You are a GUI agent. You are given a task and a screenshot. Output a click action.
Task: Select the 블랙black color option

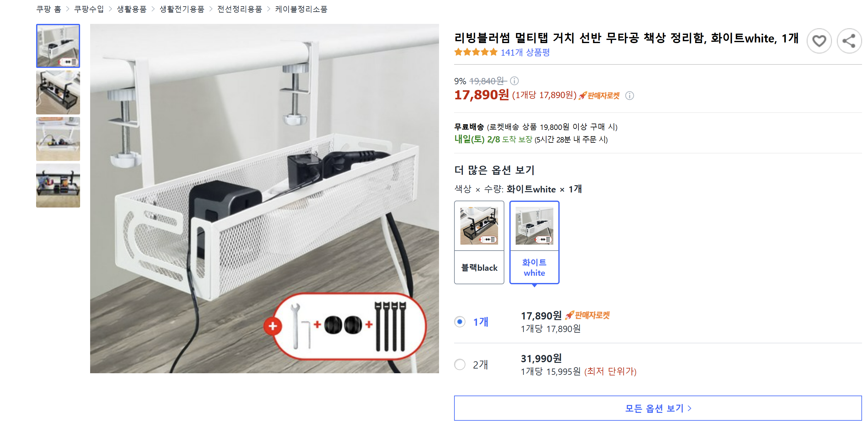(x=479, y=241)
